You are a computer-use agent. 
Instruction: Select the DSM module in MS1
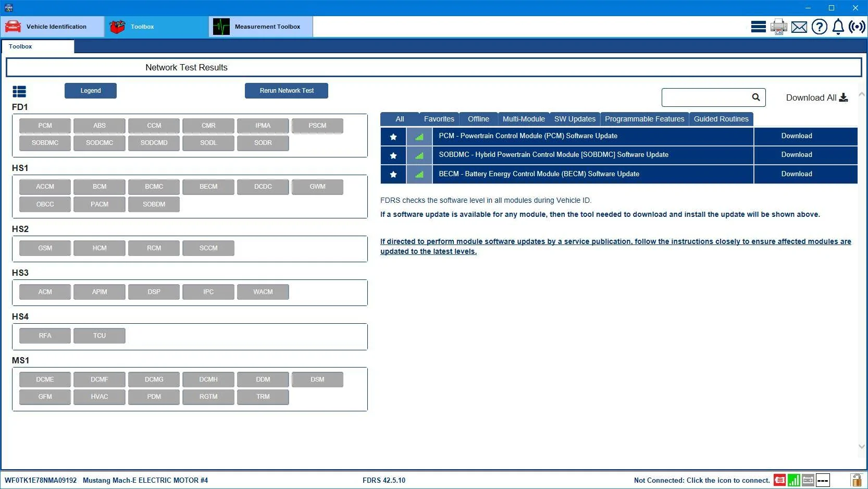(317, 380)
